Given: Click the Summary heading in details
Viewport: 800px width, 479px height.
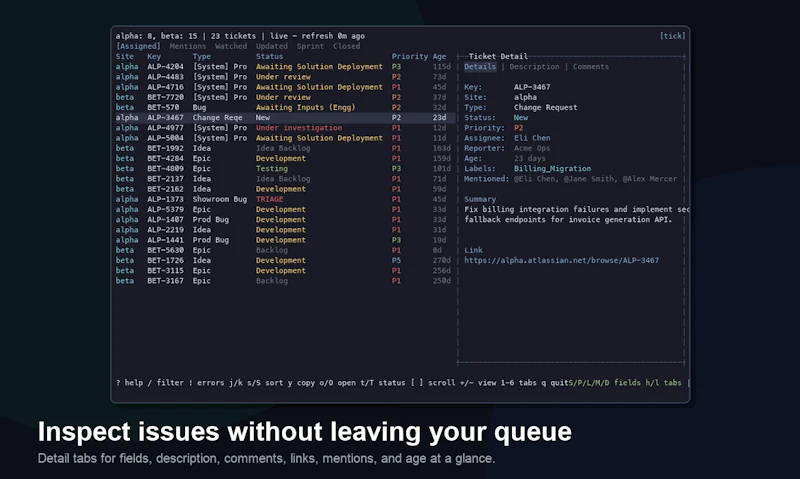Looking at the screenshot, I should pyautogui.click(x=480, y=199).
